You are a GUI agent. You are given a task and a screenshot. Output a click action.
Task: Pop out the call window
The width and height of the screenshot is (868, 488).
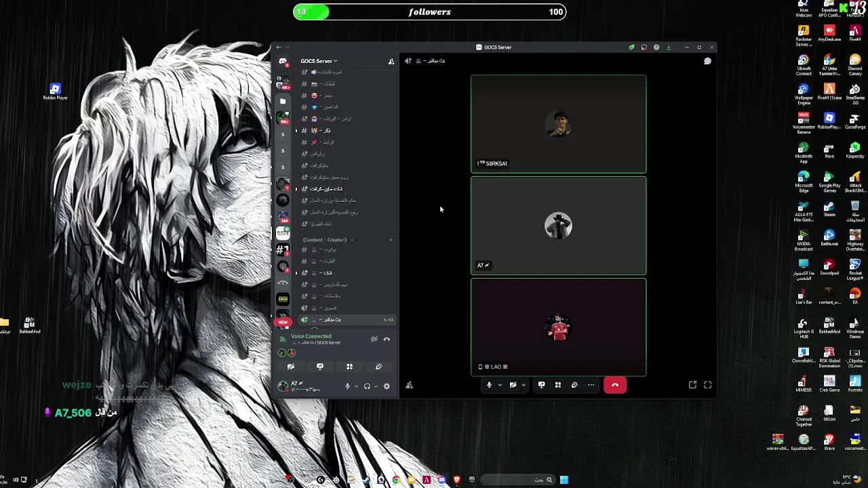(x=692, y=385)
